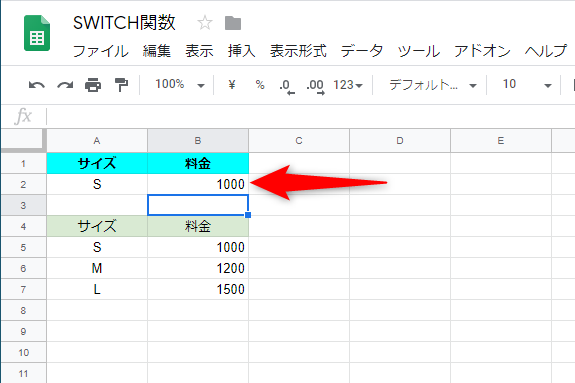Image resolution: width=575 pixels, height=383 pixels.
Task: Select column D header
Action: coord(400,141)
